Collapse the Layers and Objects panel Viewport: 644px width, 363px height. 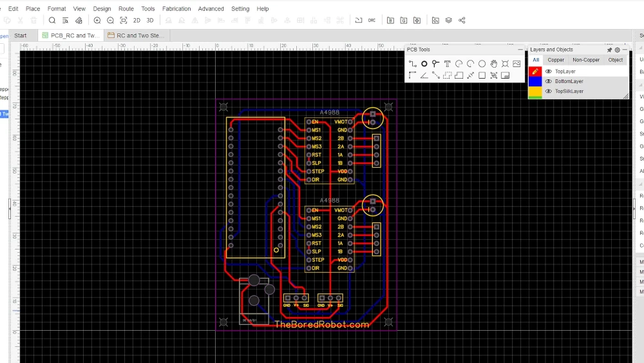pyautogui.click(x=625, y=50)
